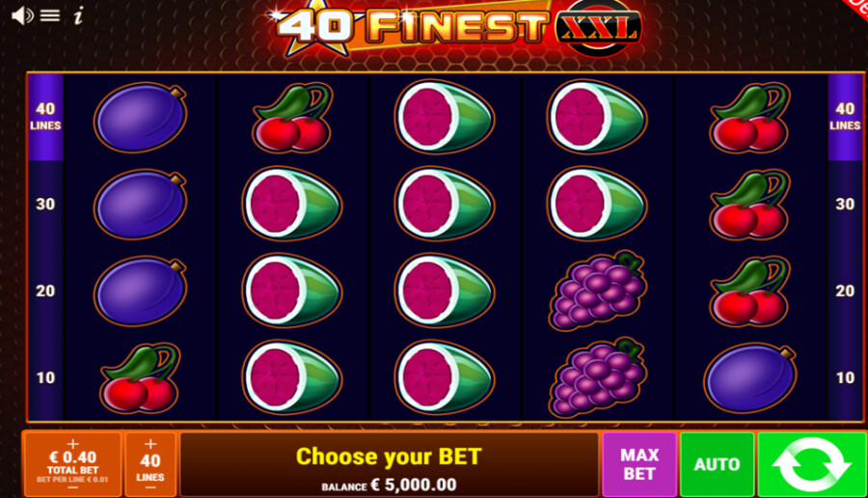Click the bottom grapes symbol in fourth reel
This screenshot has width=868, height=498.
point(597,376)
